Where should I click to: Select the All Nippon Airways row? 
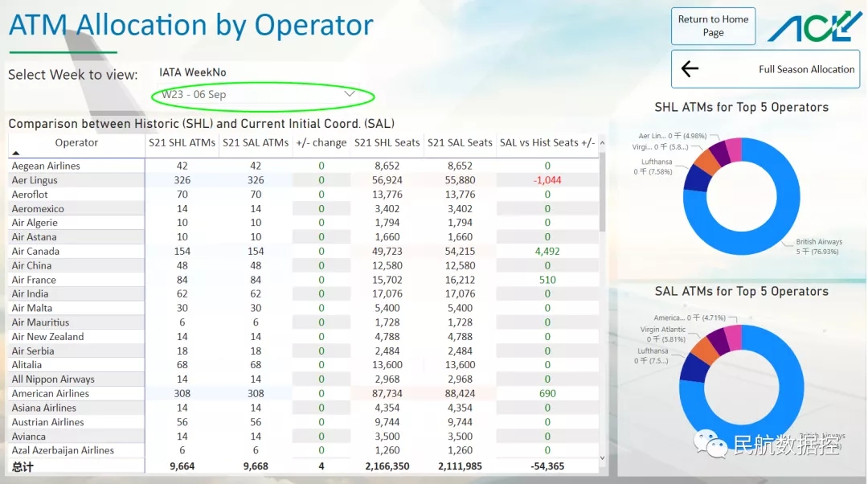[x=303, y=379]
